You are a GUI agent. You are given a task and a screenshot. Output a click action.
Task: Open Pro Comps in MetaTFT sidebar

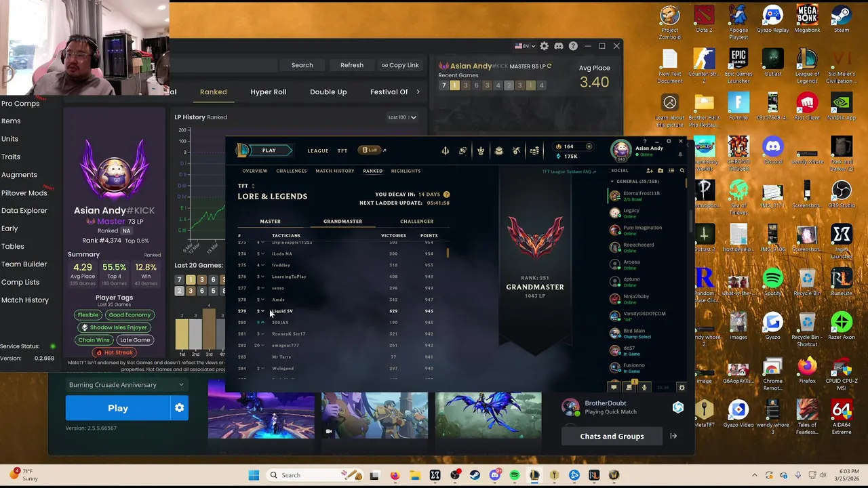click(20, 104)
